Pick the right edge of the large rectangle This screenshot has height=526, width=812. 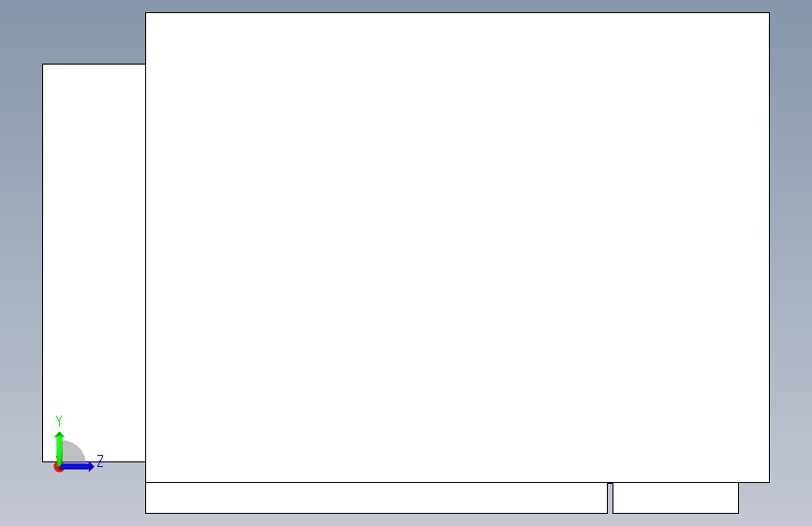(x=770, y=247)
